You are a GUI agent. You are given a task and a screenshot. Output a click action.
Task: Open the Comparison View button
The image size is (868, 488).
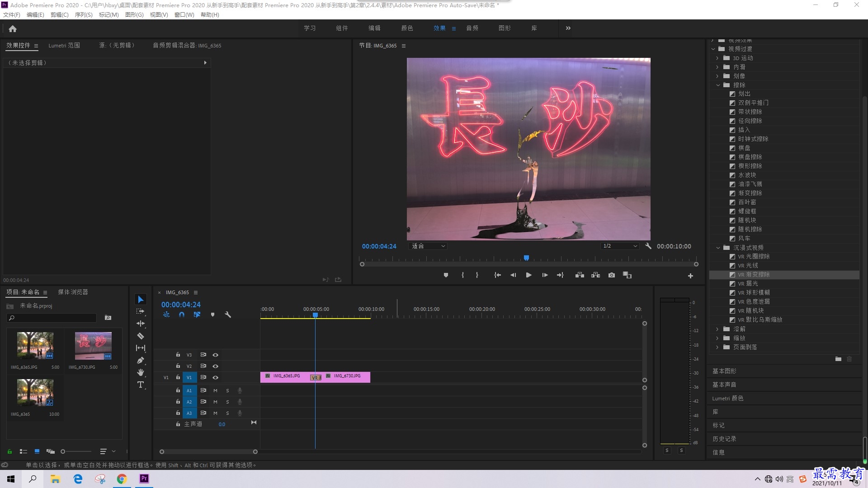click(x=627, y=275)
